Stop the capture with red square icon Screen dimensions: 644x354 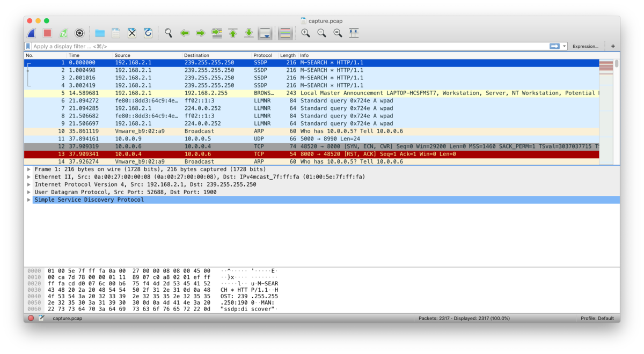(x=47, y=33)
